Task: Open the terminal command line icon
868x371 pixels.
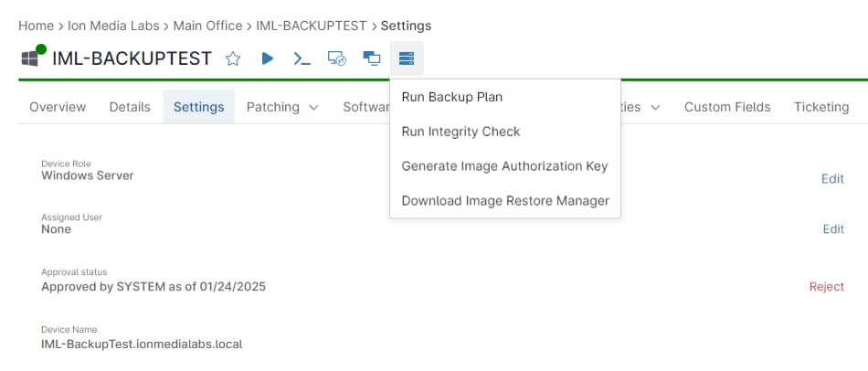Action: [302, 58]
